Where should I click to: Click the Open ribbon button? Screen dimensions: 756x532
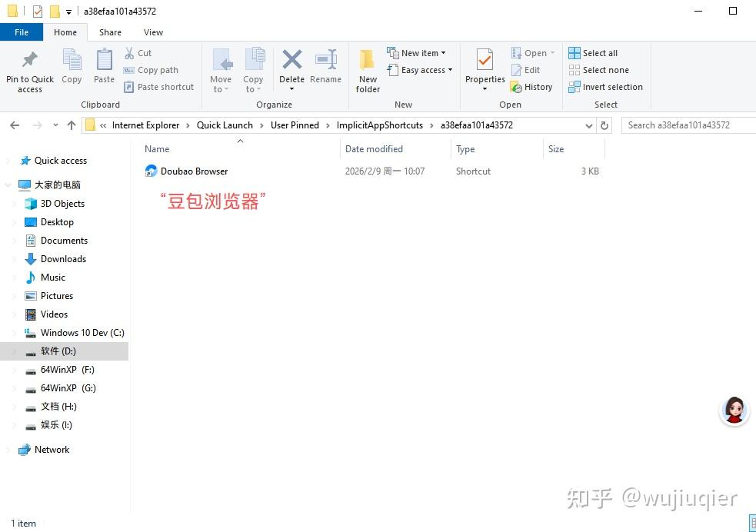pyautogui.click(x=533, y=53)
